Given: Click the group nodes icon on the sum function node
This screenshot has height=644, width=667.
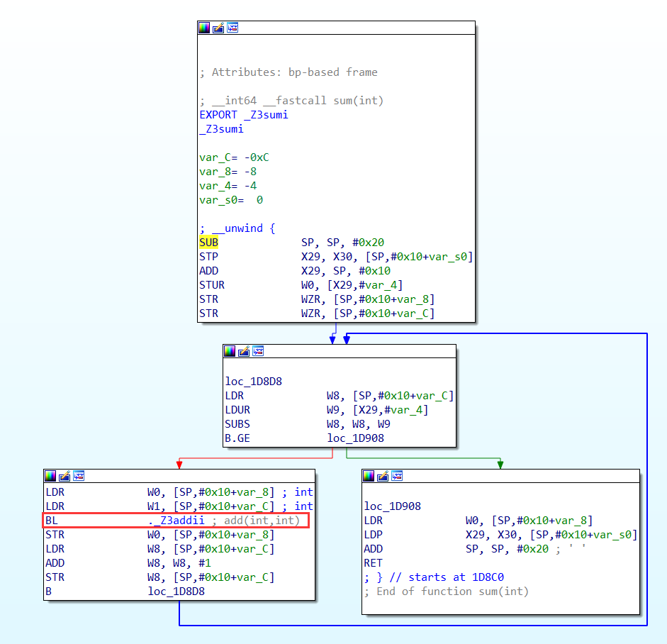Looking at the screenshot, I should pyautogui.click(x=232, y=28).
